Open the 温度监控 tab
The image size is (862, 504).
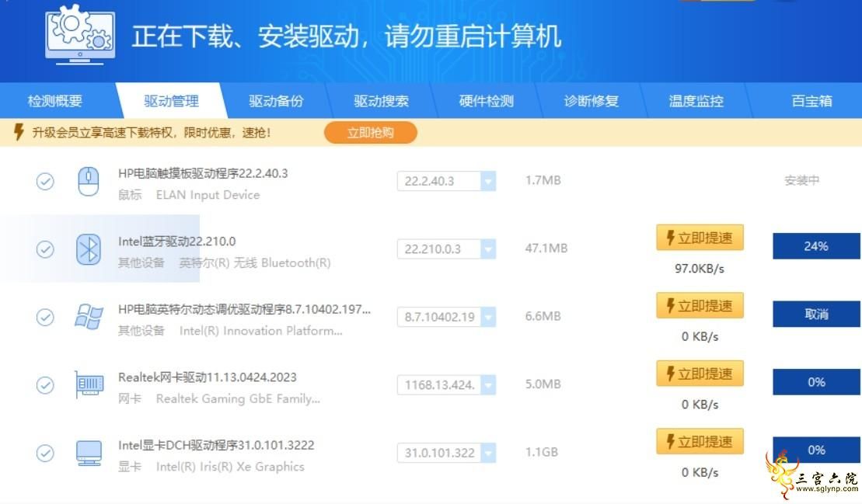coord(696,101)
